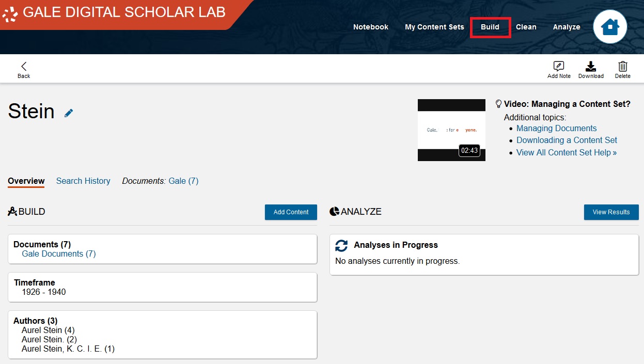644x364 pixels.
Task: Click the Add Content button
Action: pos(290,212)
